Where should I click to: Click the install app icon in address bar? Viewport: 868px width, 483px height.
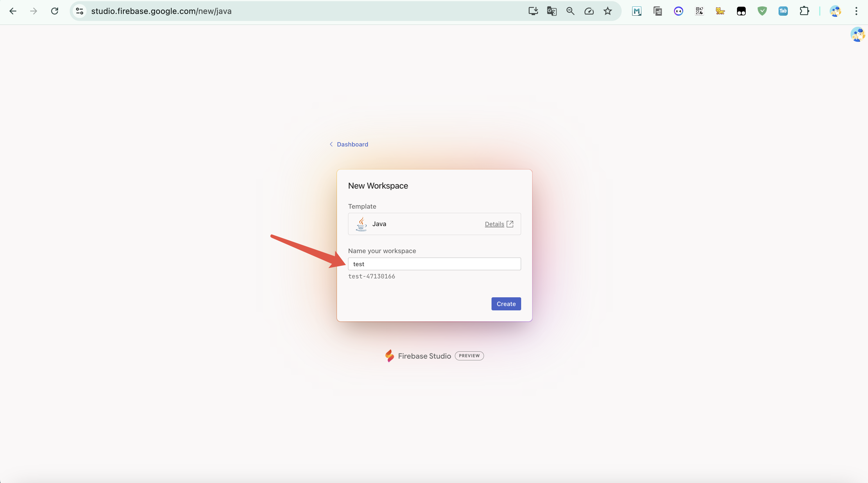coord(533,11)
